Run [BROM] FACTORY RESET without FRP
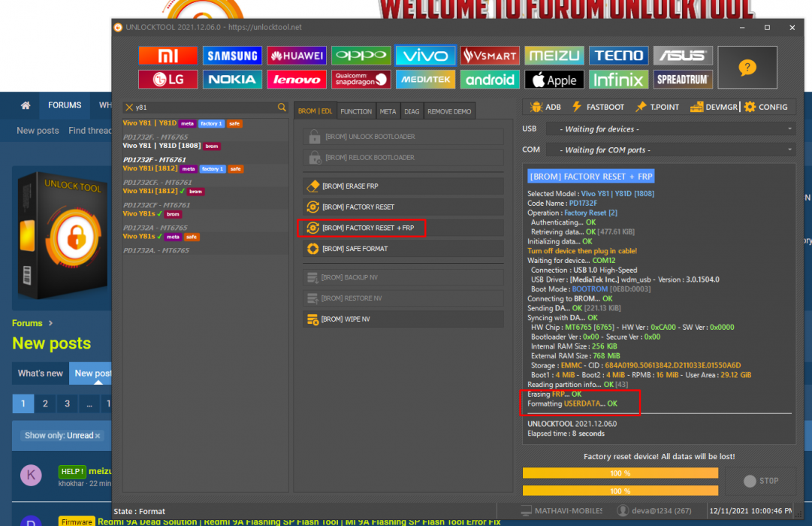The height and width of the screenshot is (526, 812). (403, 207)
